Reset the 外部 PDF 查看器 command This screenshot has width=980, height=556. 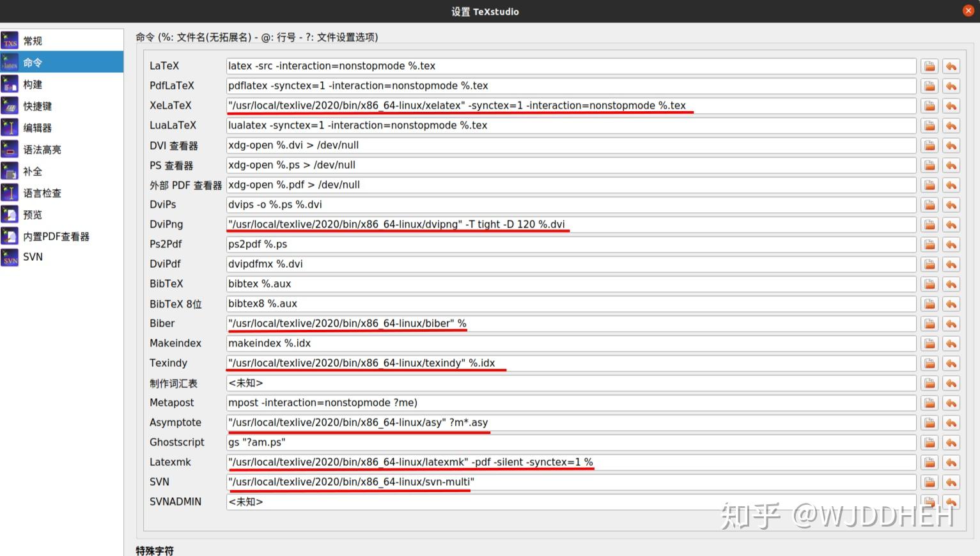(x=951, y=185)
